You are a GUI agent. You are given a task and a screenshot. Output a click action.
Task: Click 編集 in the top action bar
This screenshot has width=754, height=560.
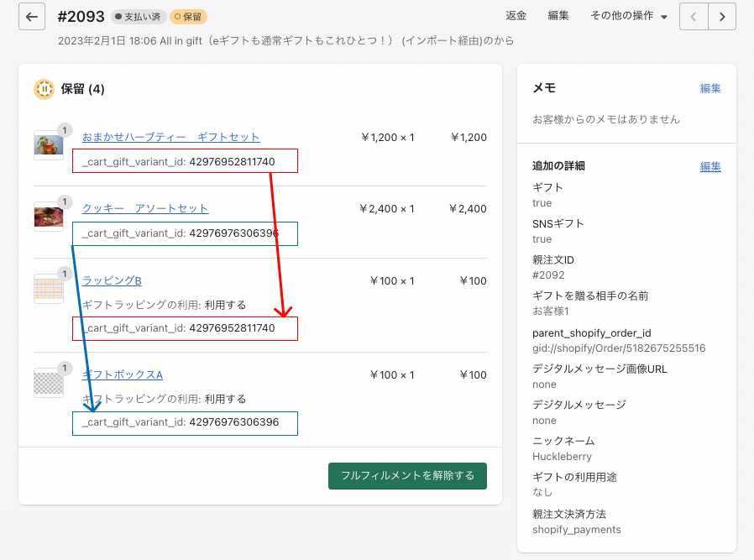[558, 16]
